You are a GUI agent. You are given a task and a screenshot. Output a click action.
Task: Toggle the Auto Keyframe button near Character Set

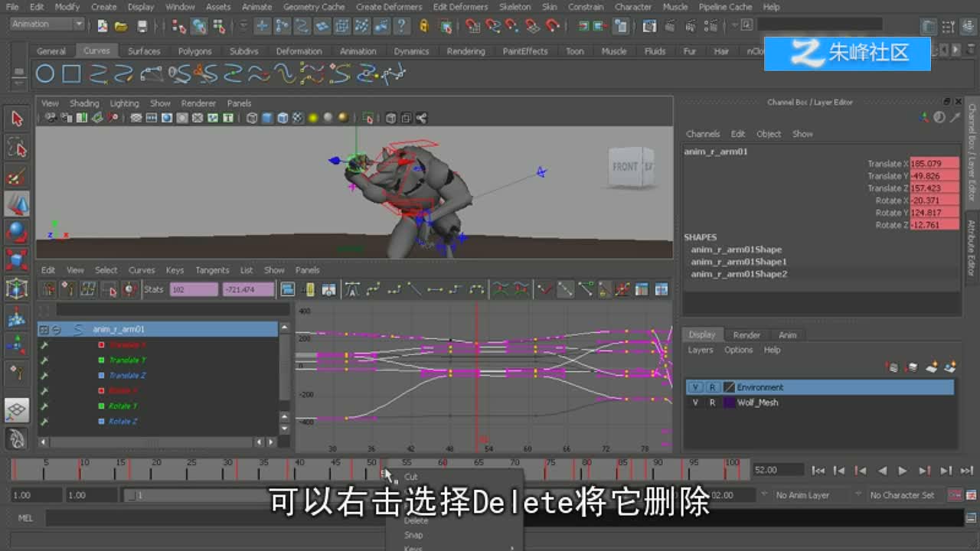[955, 495]
